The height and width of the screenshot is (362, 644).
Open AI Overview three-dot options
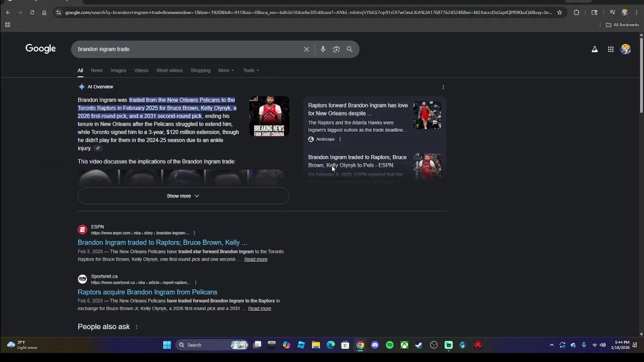tap(443, 87)
